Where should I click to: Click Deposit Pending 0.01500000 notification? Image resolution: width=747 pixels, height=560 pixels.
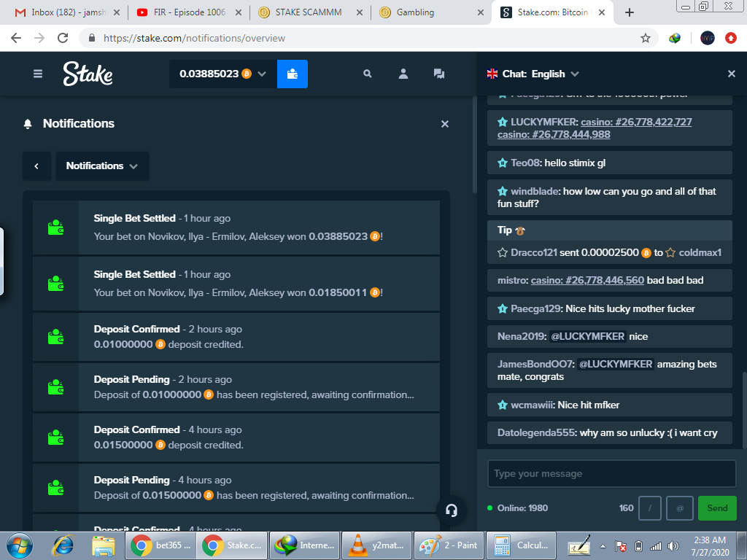point(236,488)
